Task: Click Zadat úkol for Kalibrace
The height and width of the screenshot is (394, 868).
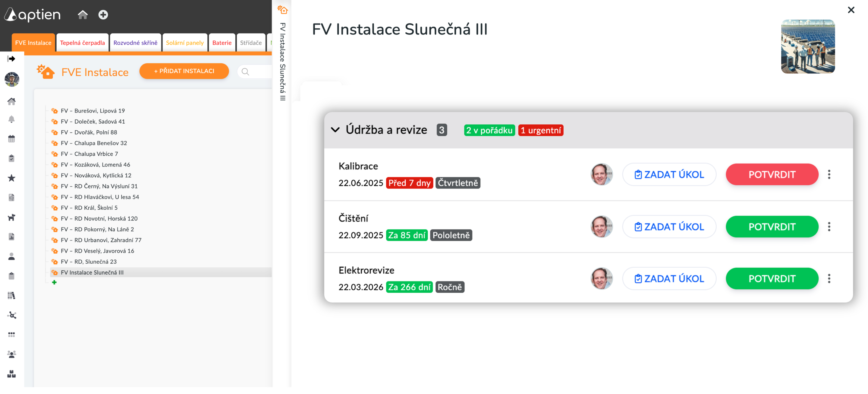Action: [x=669, y=174]
